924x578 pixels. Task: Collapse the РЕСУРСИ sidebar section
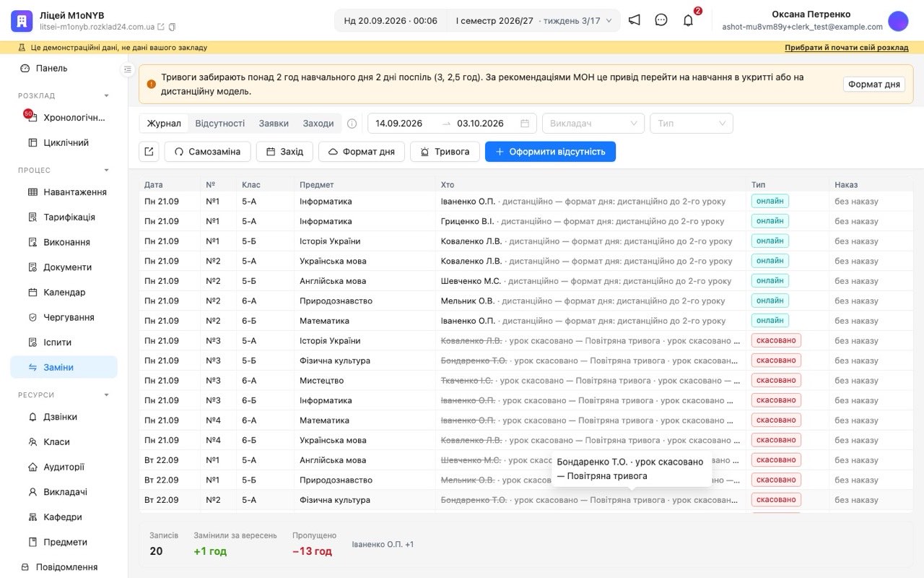click(x=107, y=394)
